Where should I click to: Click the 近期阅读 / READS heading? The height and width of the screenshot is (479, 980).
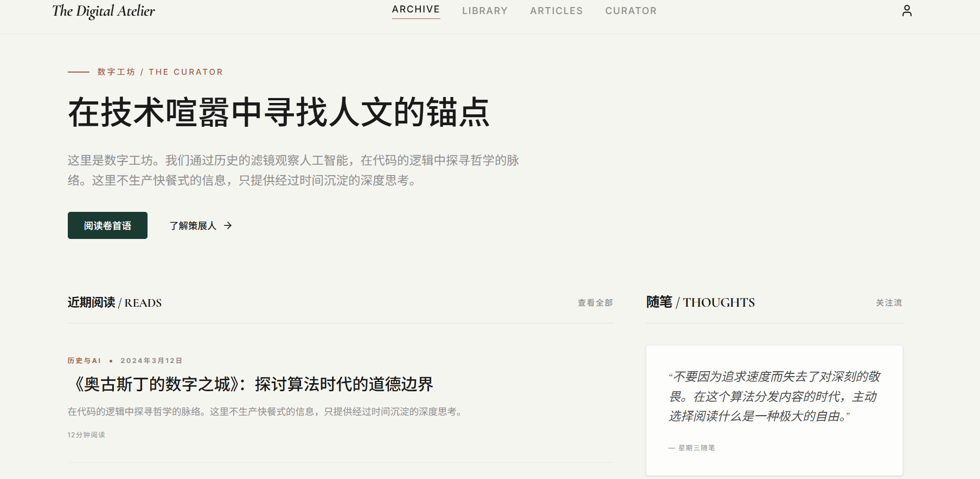pyautogui.click(x=114, y=302)
